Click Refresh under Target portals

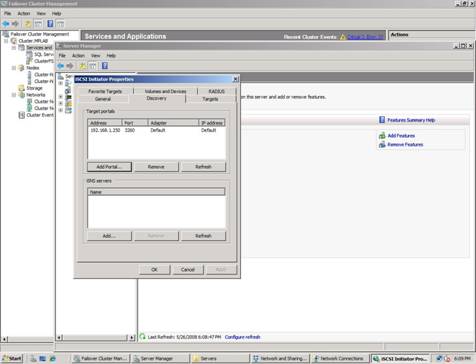pos(203,167)
